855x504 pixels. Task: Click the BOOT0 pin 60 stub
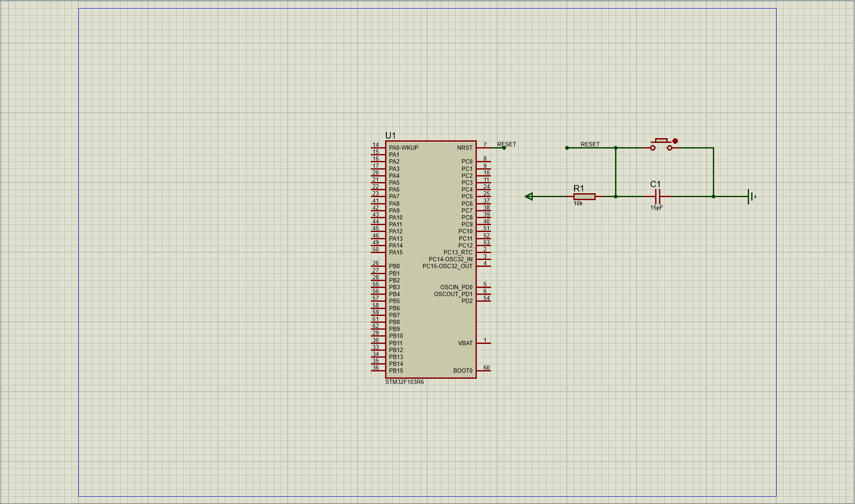(x=484, y=371)
